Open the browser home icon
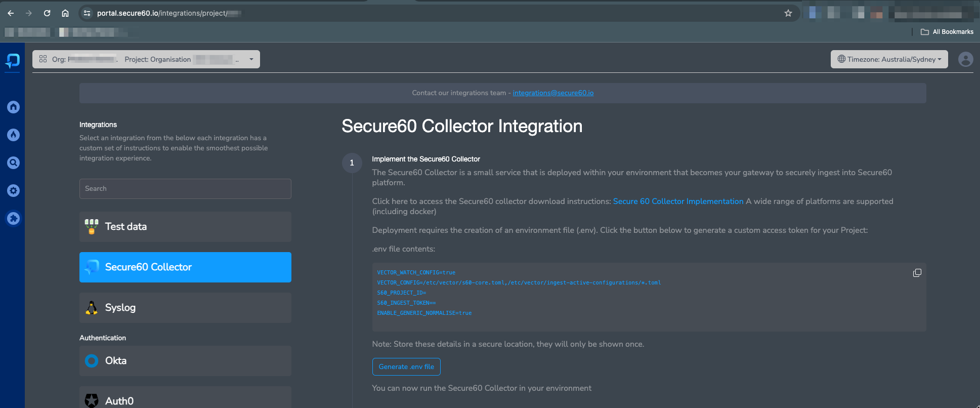Image resolution: width=980 pixels, height=408 pixels. 65,13
